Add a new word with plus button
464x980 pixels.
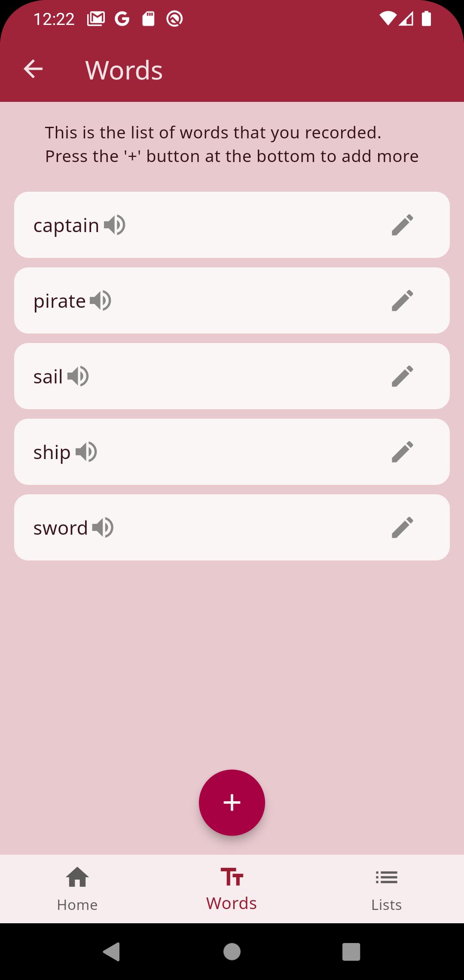232,802
